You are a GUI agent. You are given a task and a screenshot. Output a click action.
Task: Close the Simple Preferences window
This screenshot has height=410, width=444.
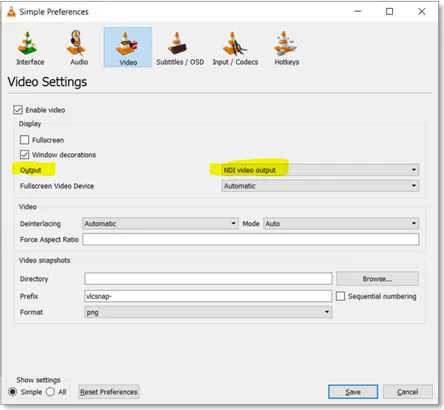coord(422,12)
